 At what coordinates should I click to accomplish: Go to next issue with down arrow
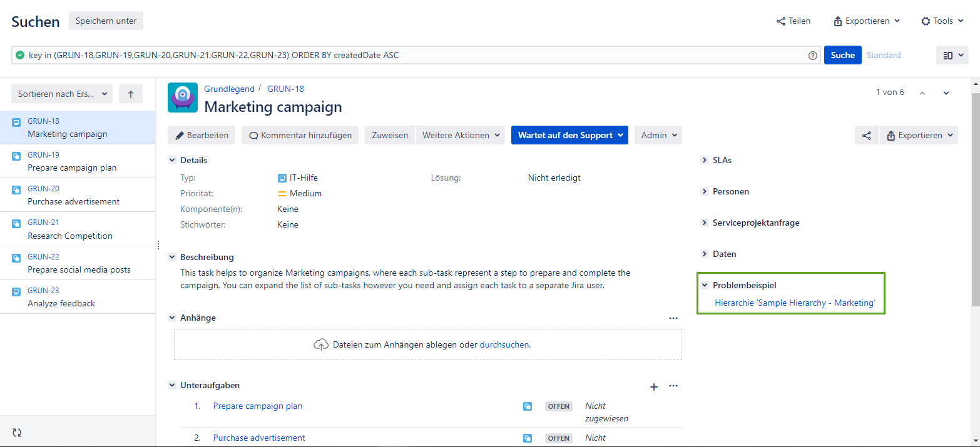946,93
